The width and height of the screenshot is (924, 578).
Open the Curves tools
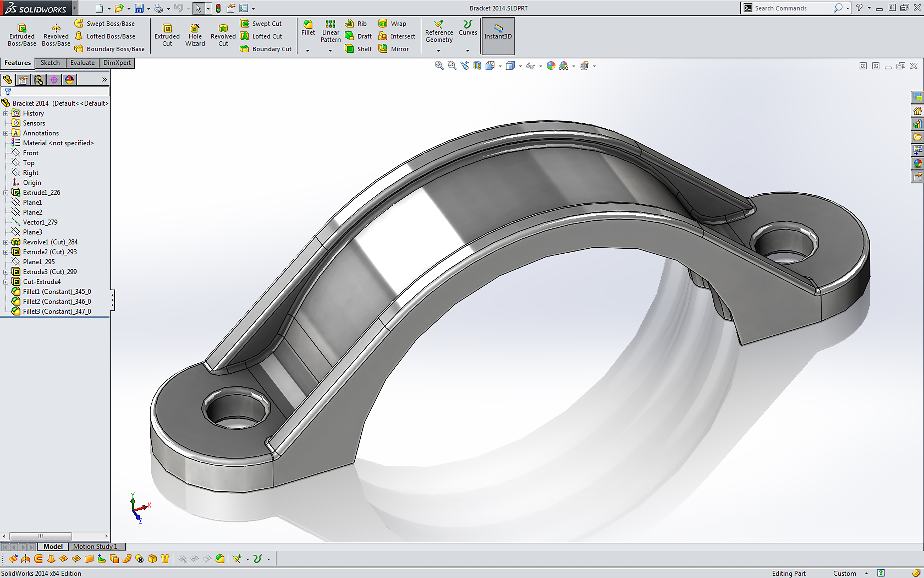pos(468,28)
